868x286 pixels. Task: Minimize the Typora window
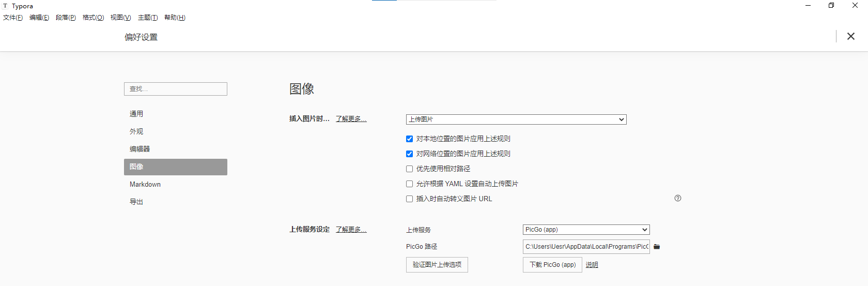[x=808, y=6]
